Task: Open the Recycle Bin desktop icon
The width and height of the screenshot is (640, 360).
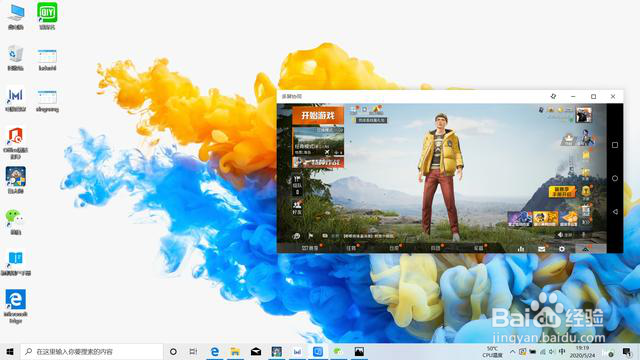Action: 16,58
